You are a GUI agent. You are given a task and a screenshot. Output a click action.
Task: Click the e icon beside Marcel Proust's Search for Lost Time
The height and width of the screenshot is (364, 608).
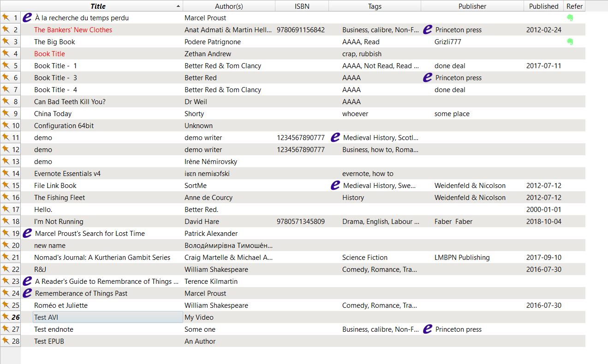tap(27, 234)
